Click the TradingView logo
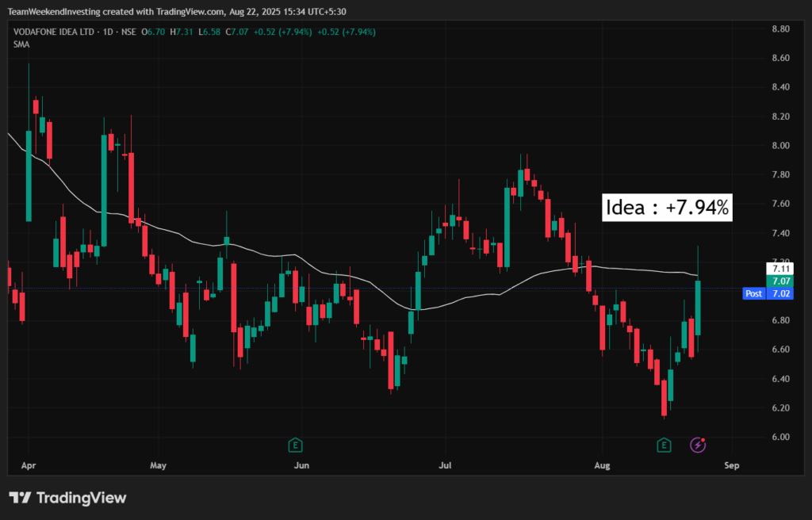Viewport: 812px width, 520px height. [x=68, y=498]
